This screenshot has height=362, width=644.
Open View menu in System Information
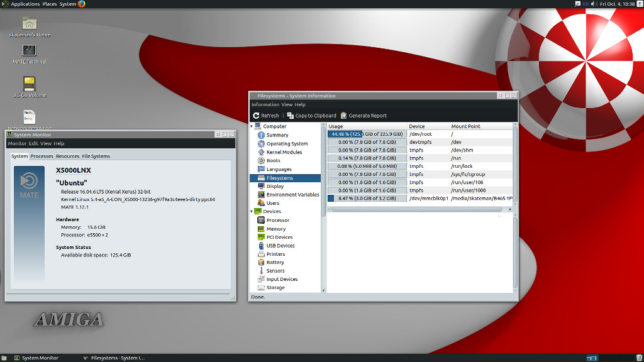coord(287,105)
